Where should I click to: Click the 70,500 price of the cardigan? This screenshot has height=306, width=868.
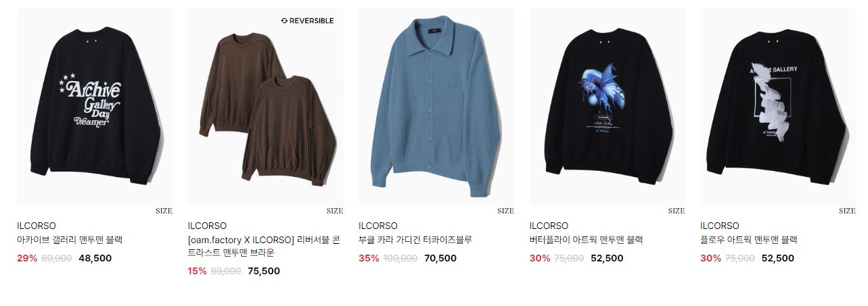tap(440, 258)
